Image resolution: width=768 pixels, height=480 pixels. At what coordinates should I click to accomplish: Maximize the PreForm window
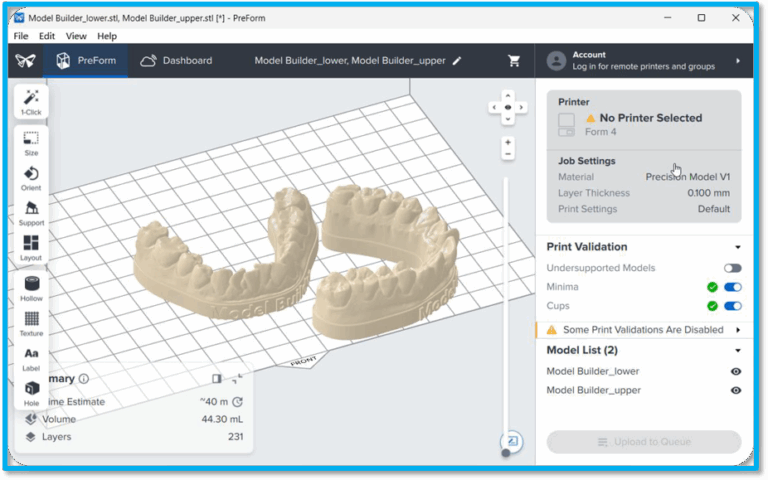click(x=701, y=18)
